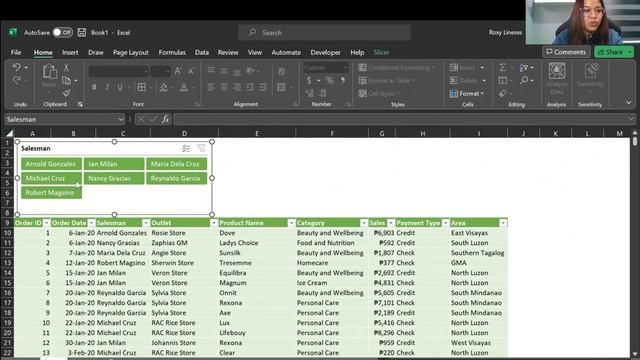Click the Save icon in the title bar
Screen dimensions: 640x360
(82, 32)
